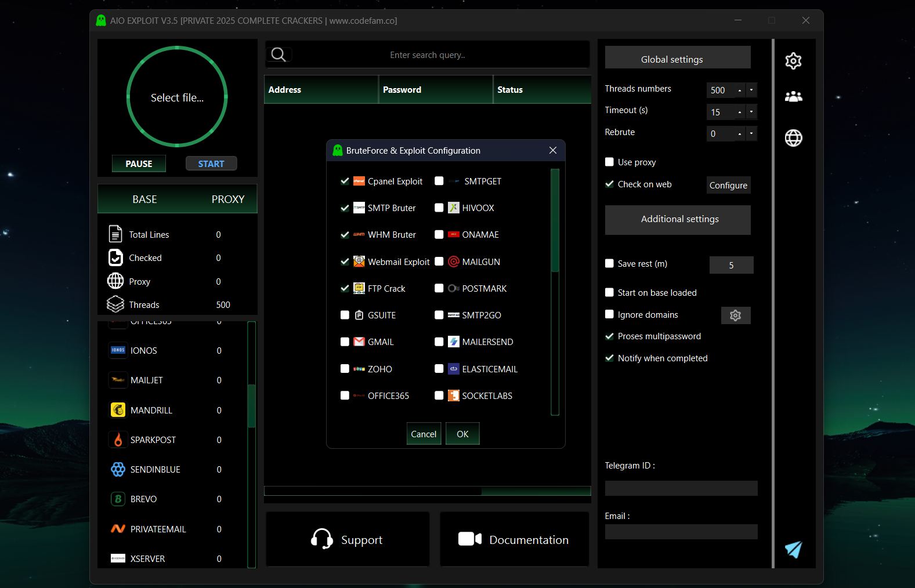915x588 pixels.
Task: Check the SMTPGET checkbox
Action: tap(439, 181)
